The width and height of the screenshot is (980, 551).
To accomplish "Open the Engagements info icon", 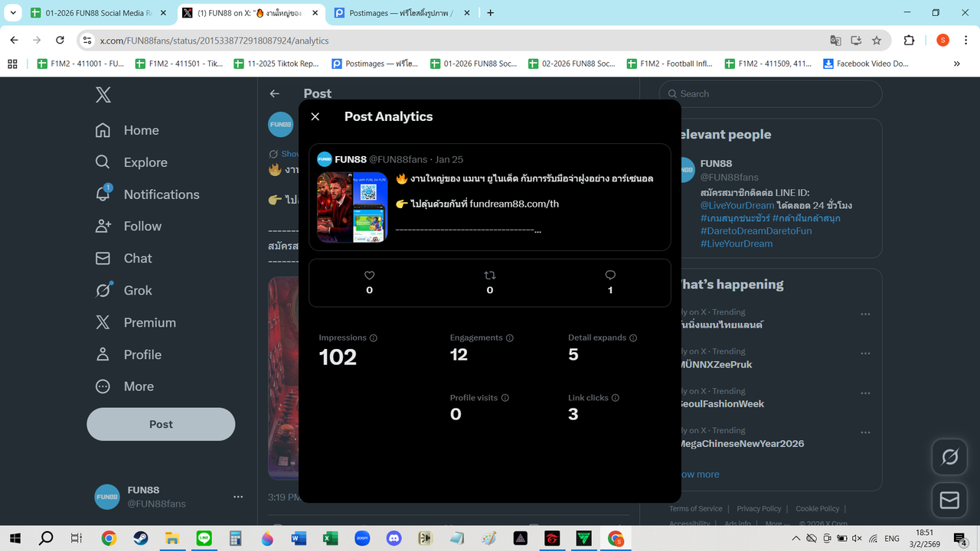I will pos(510,337).
